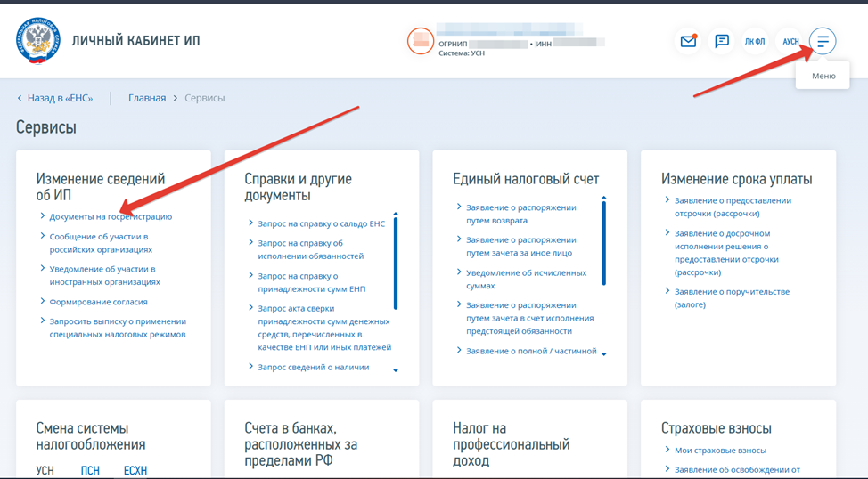Click the Налог на профессиональный доход heading
This screenshot has height=479, width=868.
[x=511, y=444]
